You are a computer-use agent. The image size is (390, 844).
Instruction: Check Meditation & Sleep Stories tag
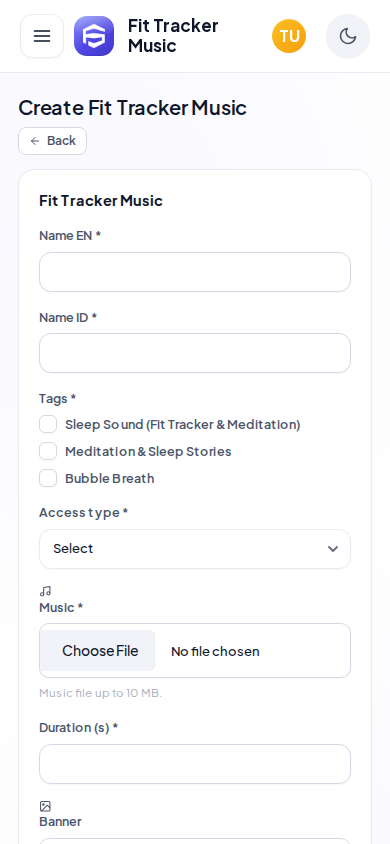[48, 451]
